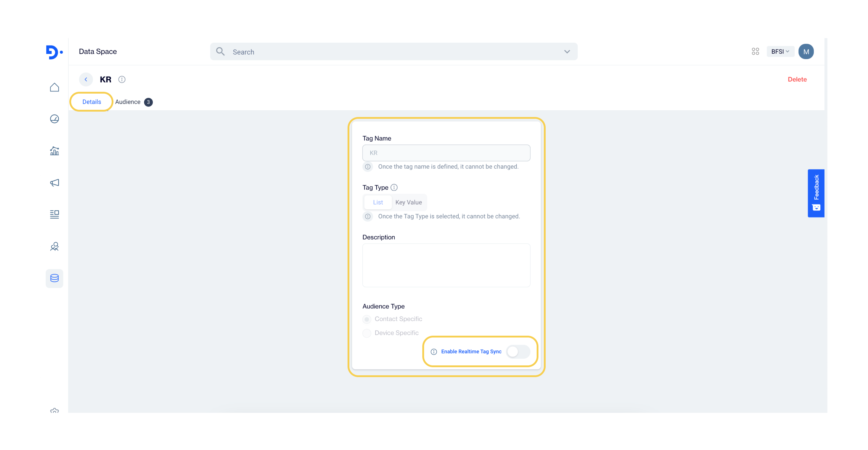The width and height of the screenshot is (868, 450).
Task: Open the Home icon in sidebar
Action: [x=54, y=87]
